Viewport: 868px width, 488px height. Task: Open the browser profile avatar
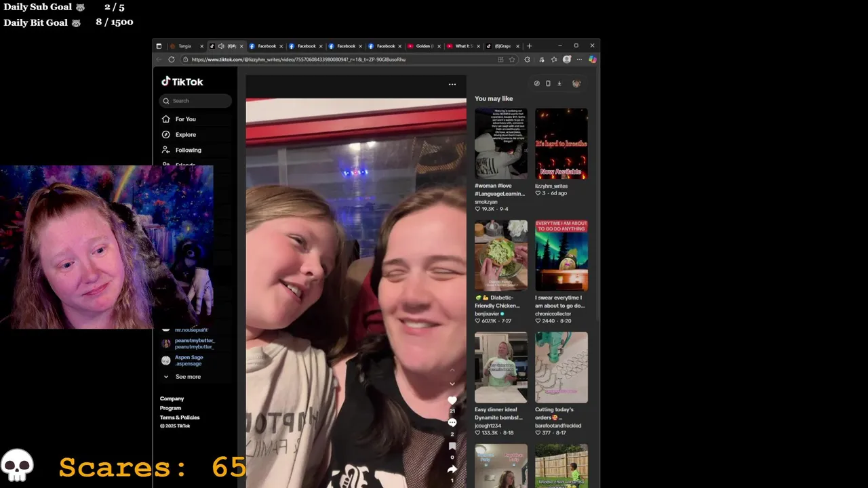click(567, 60)
